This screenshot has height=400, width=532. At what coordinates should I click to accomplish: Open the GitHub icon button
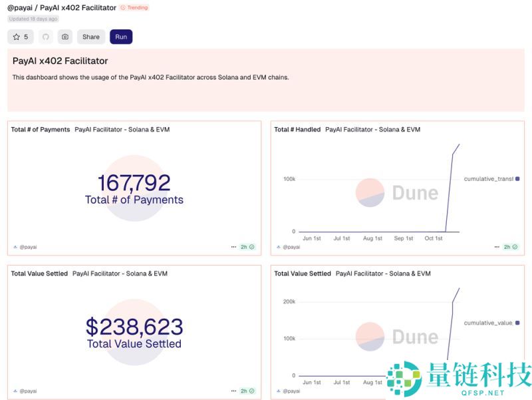46,37
